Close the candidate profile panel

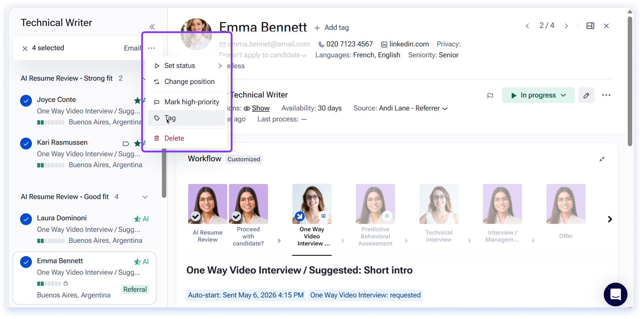(x=606, y=26)
